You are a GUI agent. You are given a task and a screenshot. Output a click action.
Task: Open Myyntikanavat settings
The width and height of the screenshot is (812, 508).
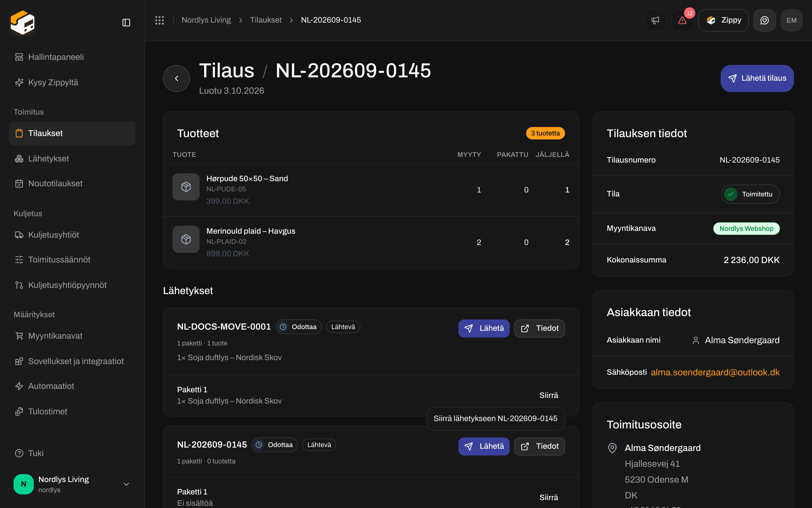coord(72,336)
